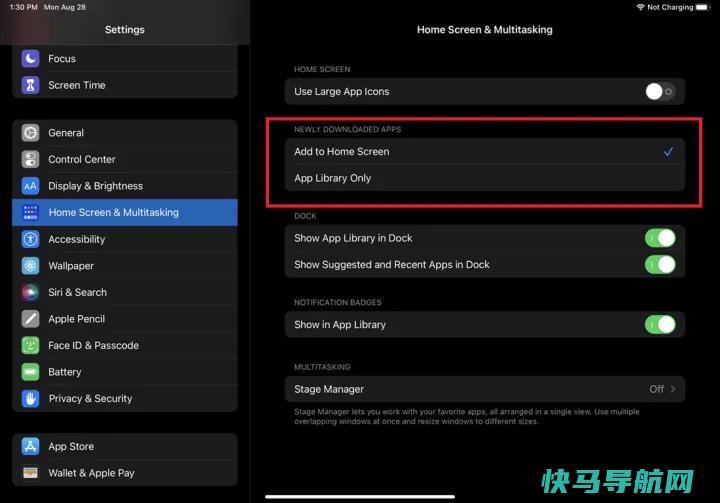Click the Control Center switches icon
The width and height of the screenshot is (720, 503).
click(x=30, y=159)
